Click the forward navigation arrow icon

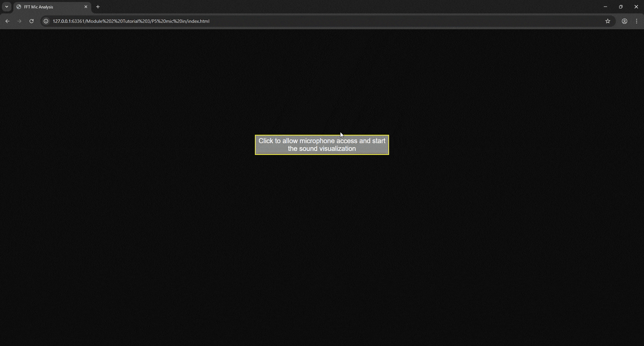[19, 21]
